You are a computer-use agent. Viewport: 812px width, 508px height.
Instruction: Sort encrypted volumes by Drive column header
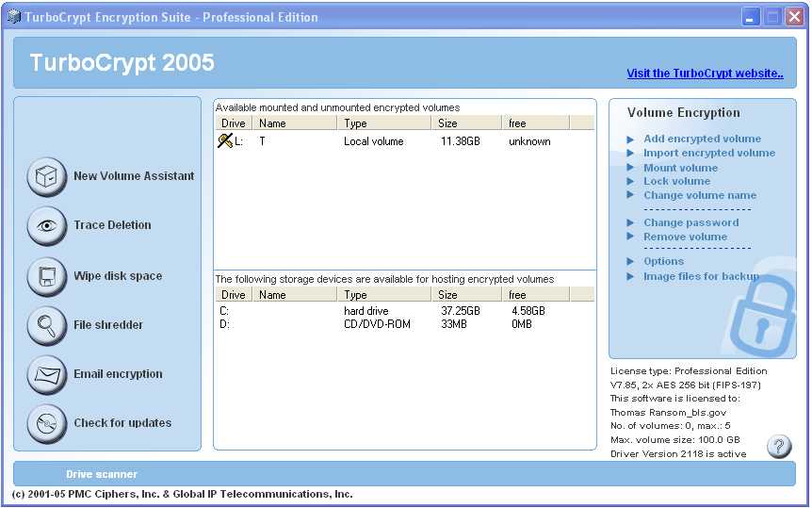click(234, 123)
